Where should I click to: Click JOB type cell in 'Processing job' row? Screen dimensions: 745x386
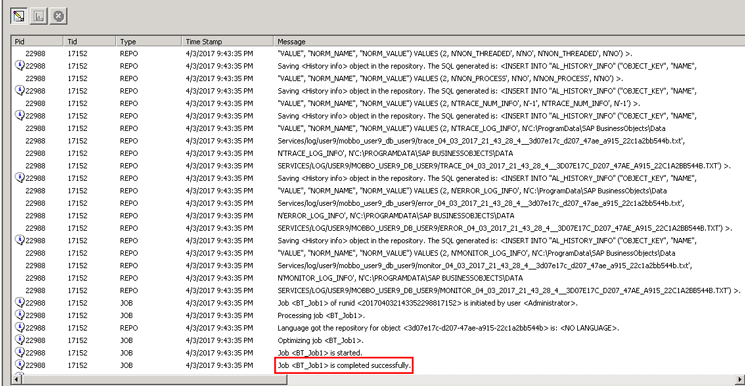[x=126, y=315]
